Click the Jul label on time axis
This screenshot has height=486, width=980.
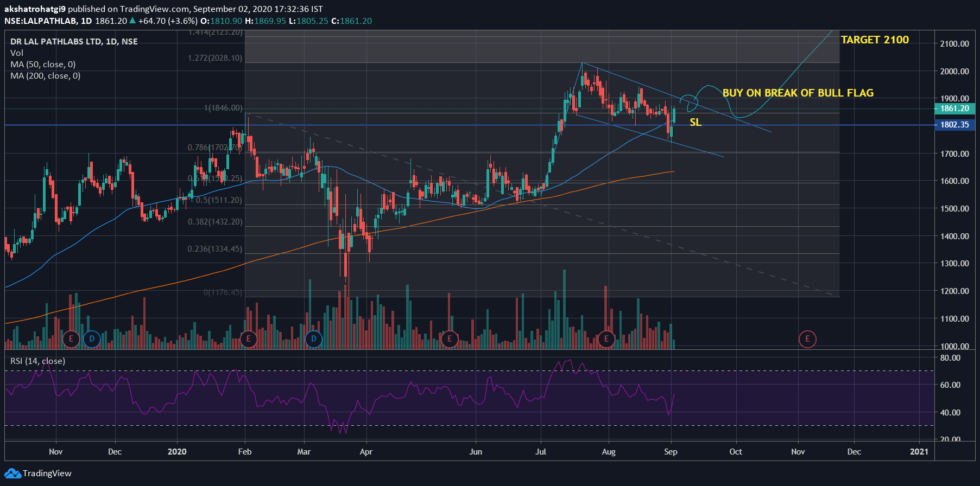coord(541,451)
